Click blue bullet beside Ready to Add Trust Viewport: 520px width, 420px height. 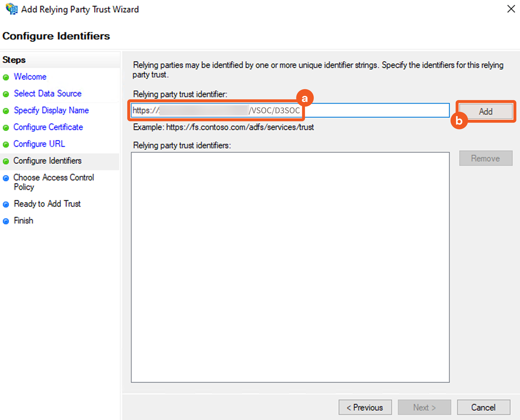click(x=6, y=205)
